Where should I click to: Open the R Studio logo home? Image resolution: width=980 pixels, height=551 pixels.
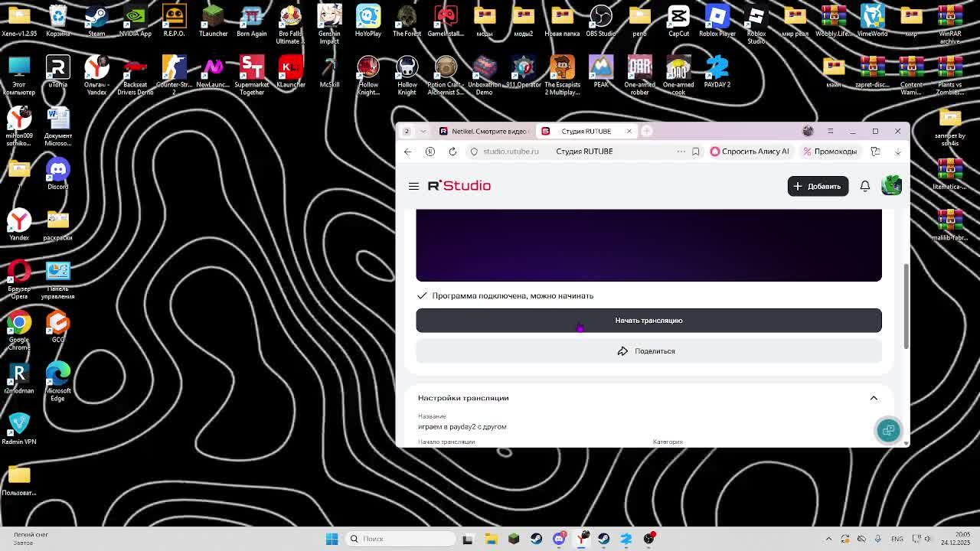[x=459, y=186]
